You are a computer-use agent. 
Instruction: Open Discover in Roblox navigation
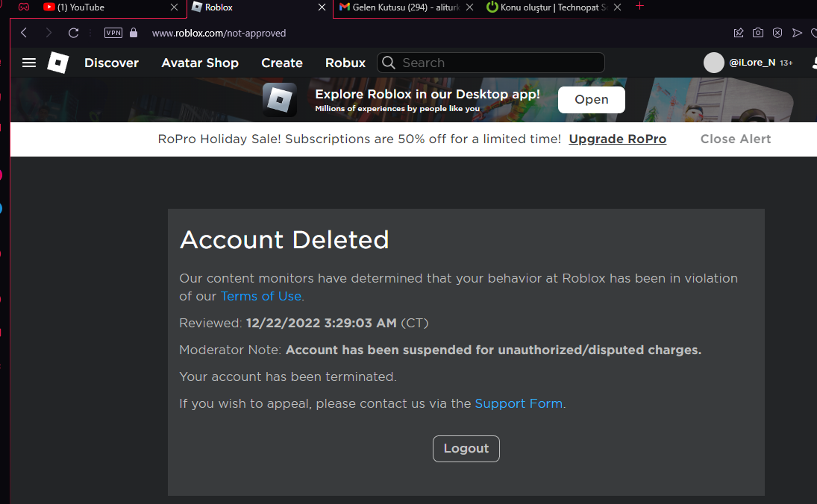click(111, 63)
